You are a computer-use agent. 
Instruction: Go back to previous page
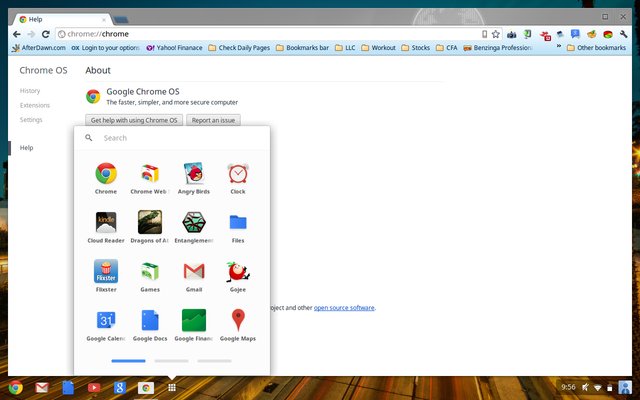pos(16,34)
